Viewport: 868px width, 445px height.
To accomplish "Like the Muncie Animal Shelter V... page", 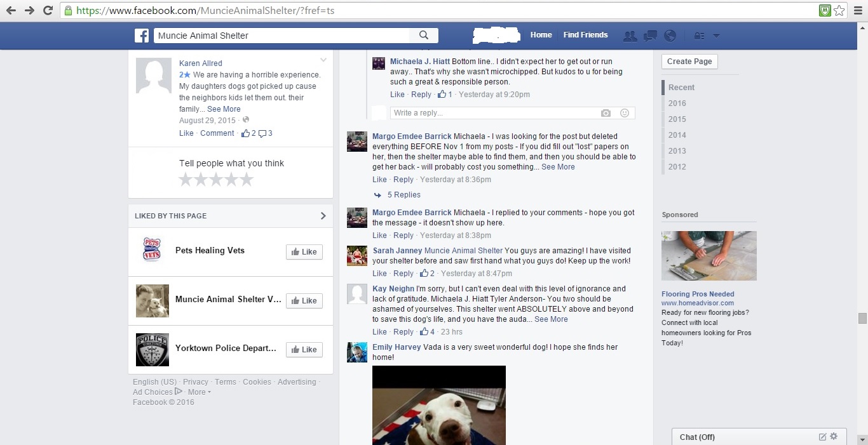I will pyautogui.click(x=304, y=301).
